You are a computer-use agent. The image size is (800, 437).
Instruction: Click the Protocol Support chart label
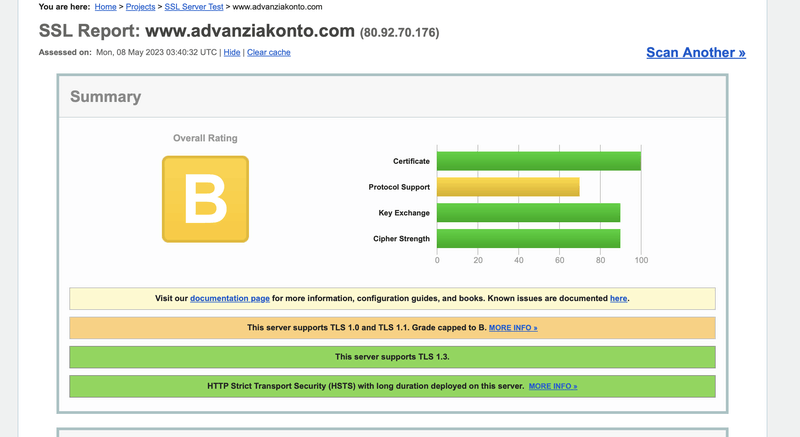pyautogui.click(x=399, y=187)
